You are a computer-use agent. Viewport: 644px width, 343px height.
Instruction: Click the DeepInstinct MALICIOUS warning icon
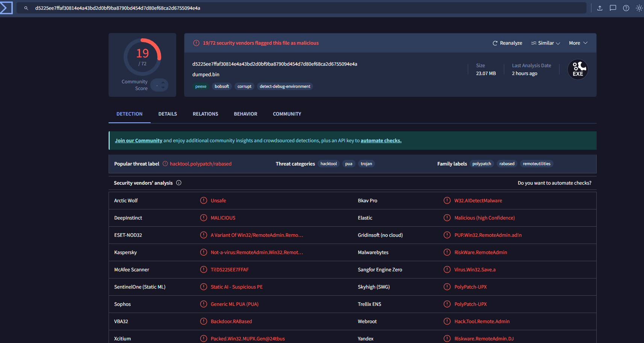204,218
